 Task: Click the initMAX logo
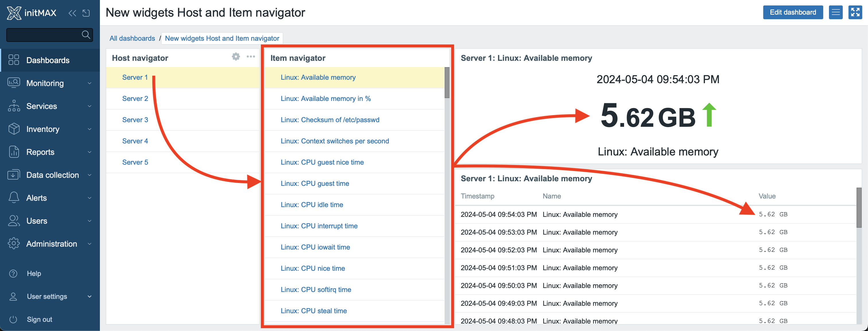coord(32,13)
